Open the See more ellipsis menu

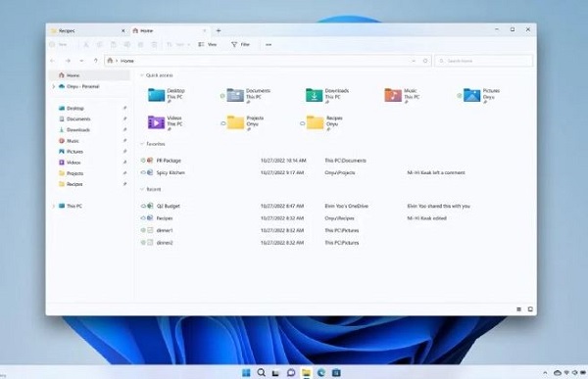pyautogui.click(x=269, y=45)
